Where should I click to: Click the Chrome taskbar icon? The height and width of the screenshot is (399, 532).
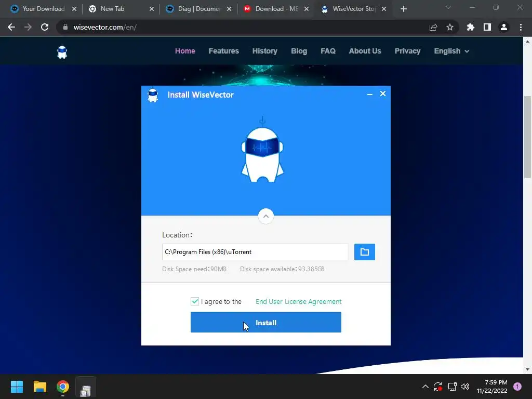pyautogui.click(x=63, y=387)
